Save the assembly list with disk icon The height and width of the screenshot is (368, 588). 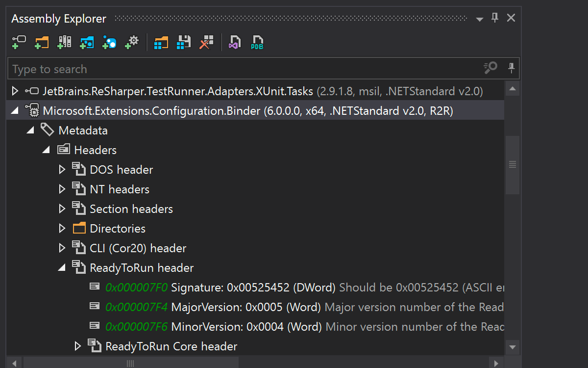183,42
